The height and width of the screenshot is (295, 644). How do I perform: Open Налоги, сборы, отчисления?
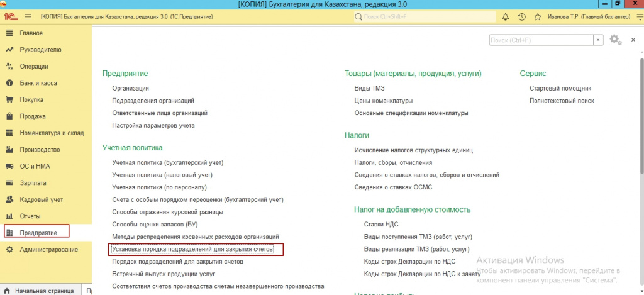coord(393,162)
